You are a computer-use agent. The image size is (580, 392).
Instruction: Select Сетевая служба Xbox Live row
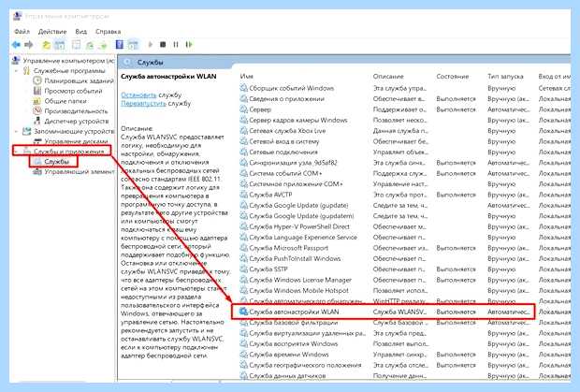(x=287, y=131)
